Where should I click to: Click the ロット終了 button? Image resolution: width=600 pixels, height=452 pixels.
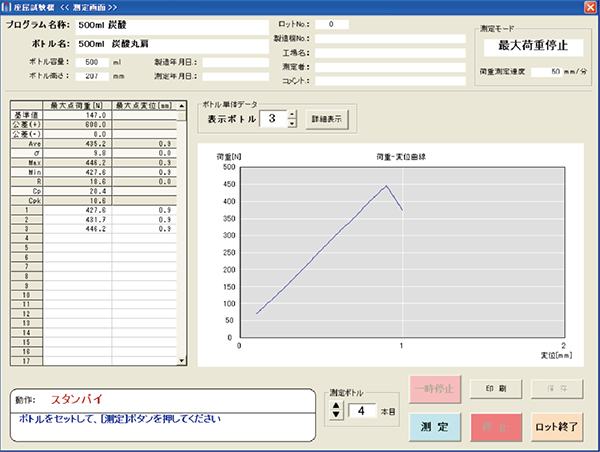(557, 427)
